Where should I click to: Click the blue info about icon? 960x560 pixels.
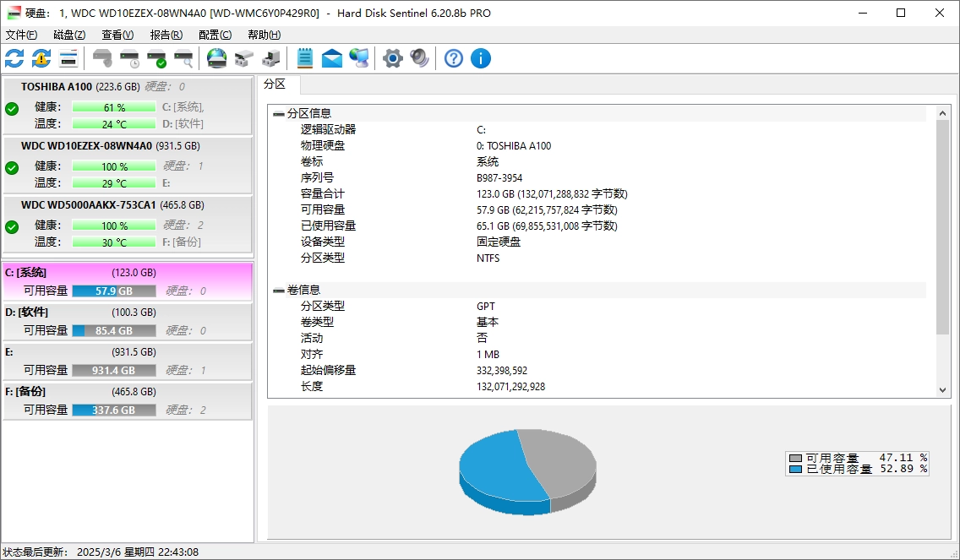[x=481, y=58]
